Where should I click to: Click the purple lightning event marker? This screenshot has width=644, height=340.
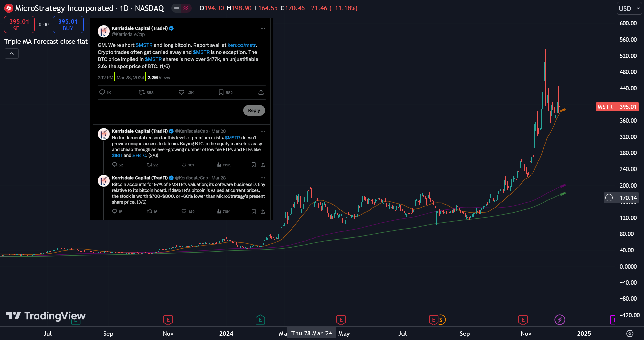tap(560, 320)
